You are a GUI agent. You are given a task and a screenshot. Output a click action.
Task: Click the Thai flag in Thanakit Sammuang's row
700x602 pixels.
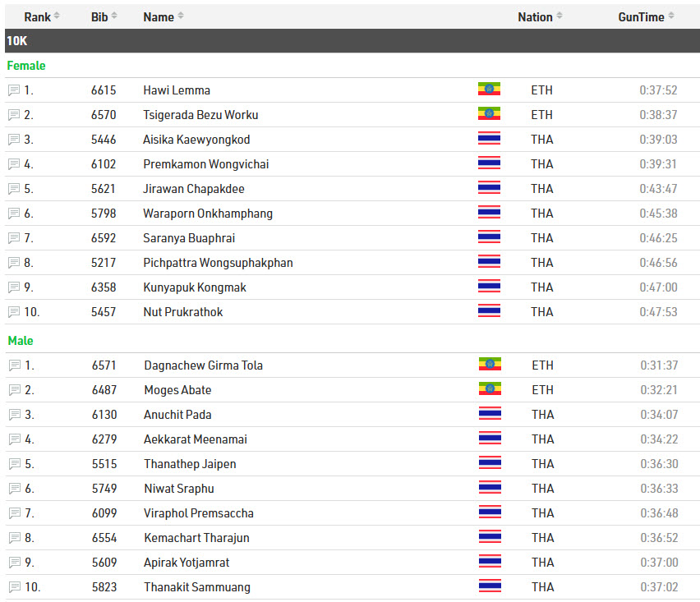[x=490, y=586]
